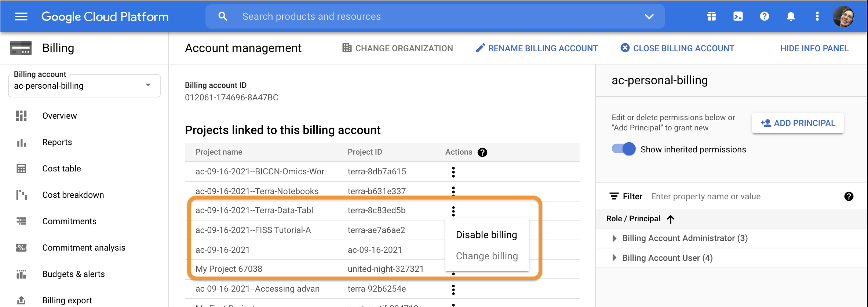Click project ID terra-8db7a615

(377, 171)
